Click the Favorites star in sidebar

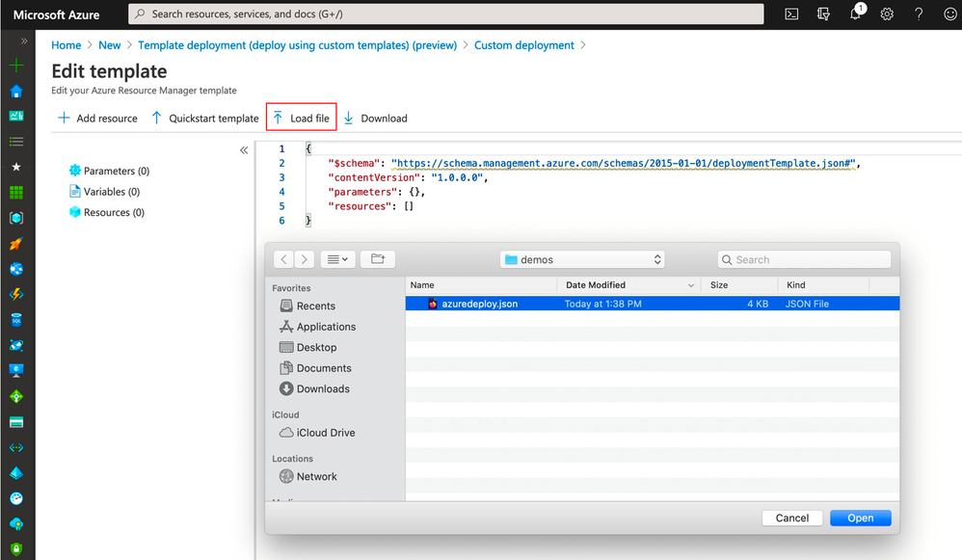click(x=16, y=167)
